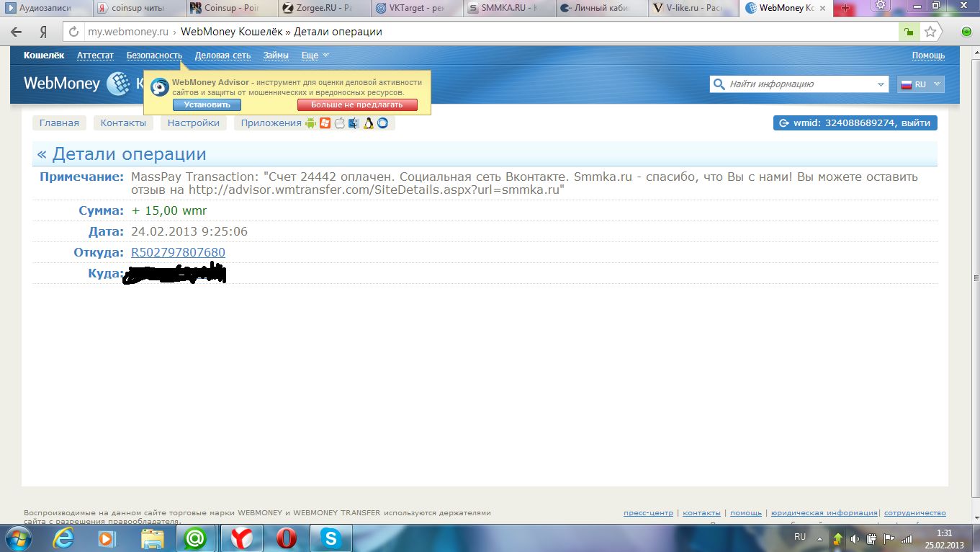The height and width of the screenshot is (552, 980).
Task: Click the network signal tray icon
Action: coord(907,538)
